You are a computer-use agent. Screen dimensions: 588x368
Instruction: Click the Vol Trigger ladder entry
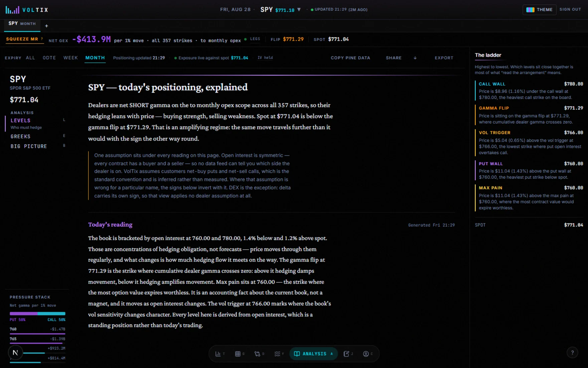tap(529, 143)
